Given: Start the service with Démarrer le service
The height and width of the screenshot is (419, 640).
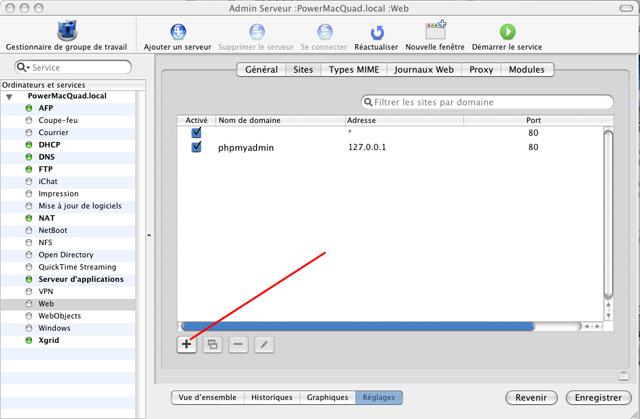Looking at the screenshot, I should pos(507,32).
